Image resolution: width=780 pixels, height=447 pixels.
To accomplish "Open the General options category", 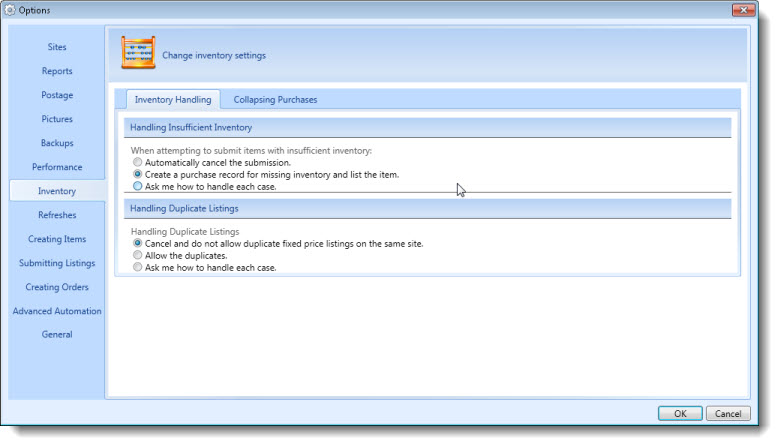I will pyautogui.click(x=57, y=334).
